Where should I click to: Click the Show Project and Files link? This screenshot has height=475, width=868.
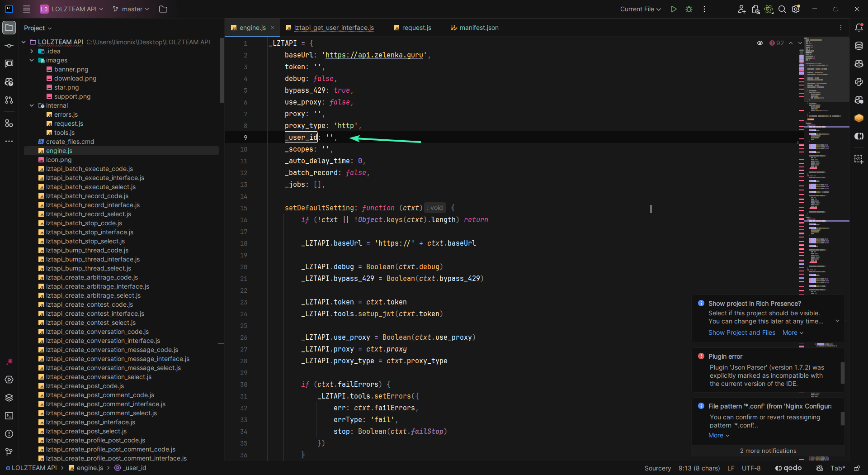click(x=741, y=332)
